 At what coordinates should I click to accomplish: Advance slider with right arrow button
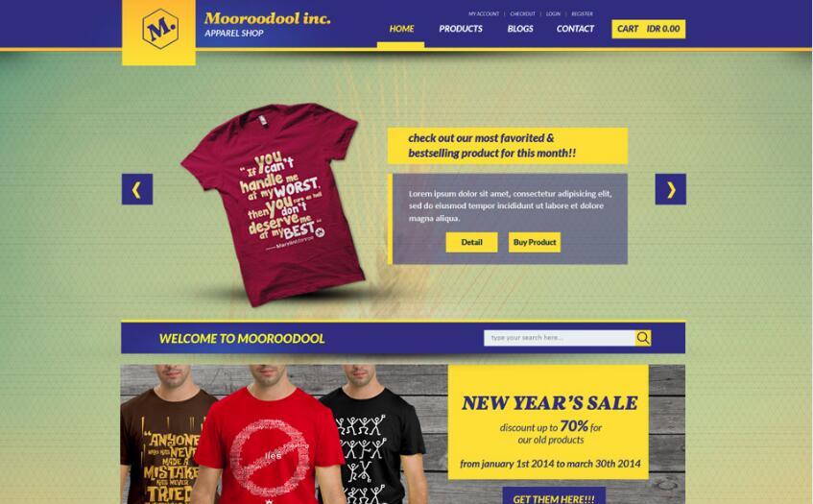(670, 189)
